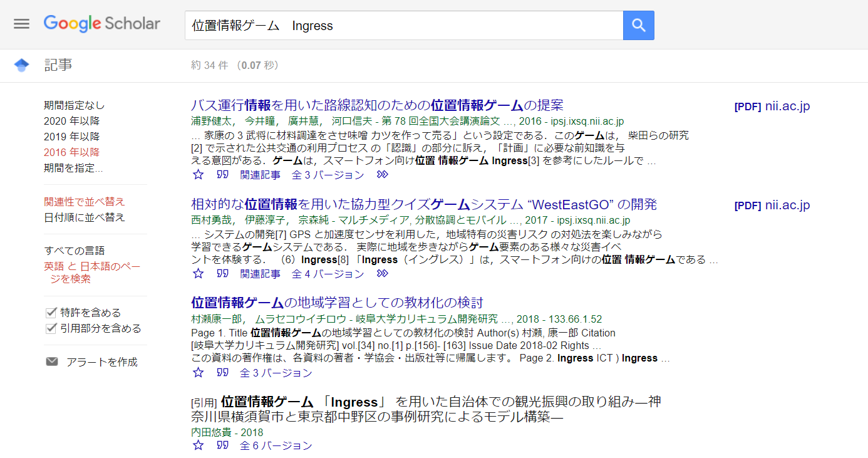Open 全 6 バージョン link
This screenshot has width=868, height=458.
pos(276,446)
